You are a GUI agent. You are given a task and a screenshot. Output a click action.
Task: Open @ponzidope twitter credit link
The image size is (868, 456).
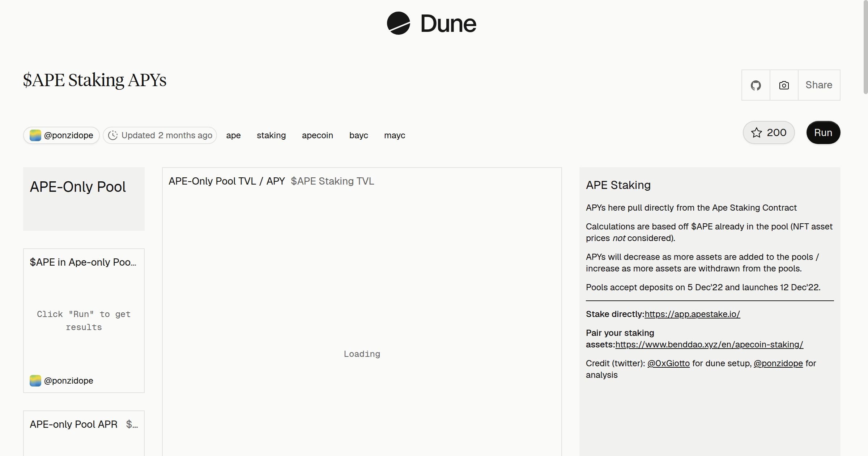[778, 363]
